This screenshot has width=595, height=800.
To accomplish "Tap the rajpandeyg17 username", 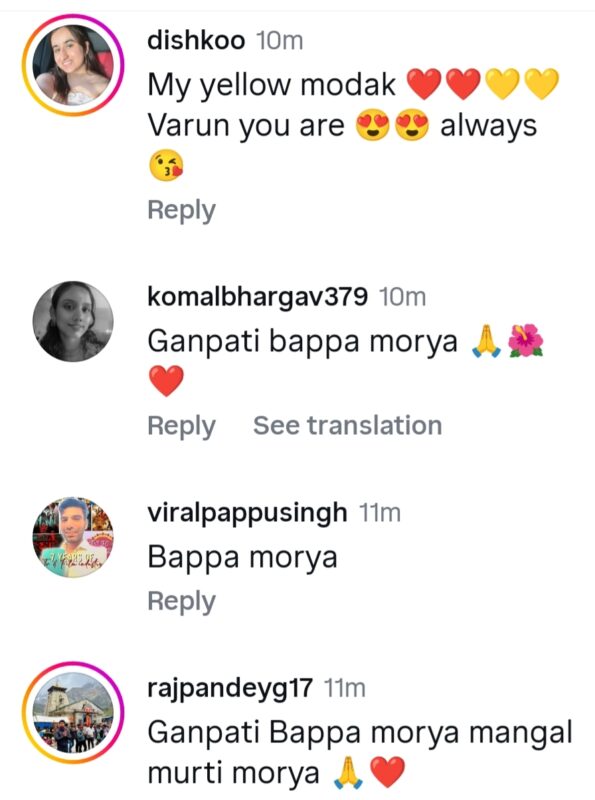I will [x=230, y=688].
